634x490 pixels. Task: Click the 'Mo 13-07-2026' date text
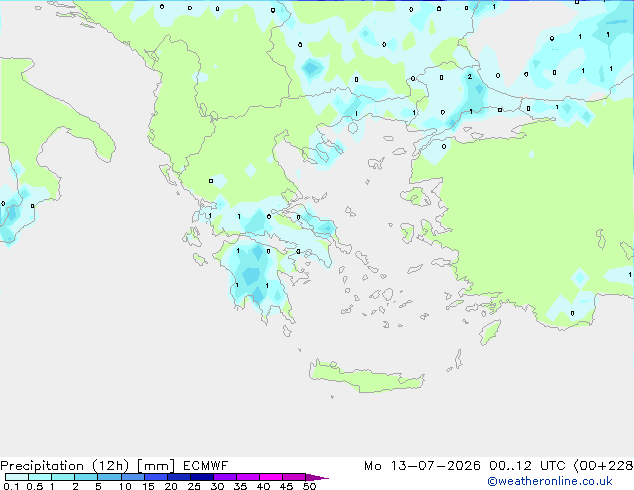(x=422, y=466)
